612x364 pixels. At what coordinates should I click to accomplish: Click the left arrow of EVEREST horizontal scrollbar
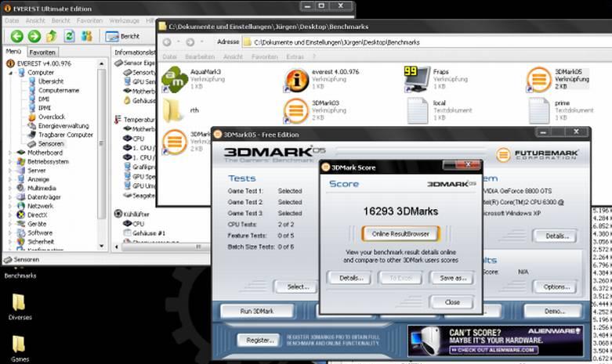point(116,247)
